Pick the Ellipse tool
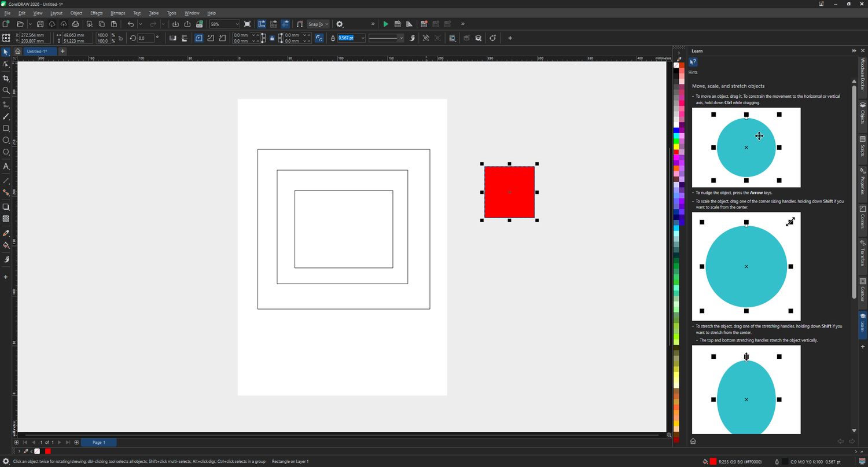Viewport: 868px width, 467px height. [6, 140]
